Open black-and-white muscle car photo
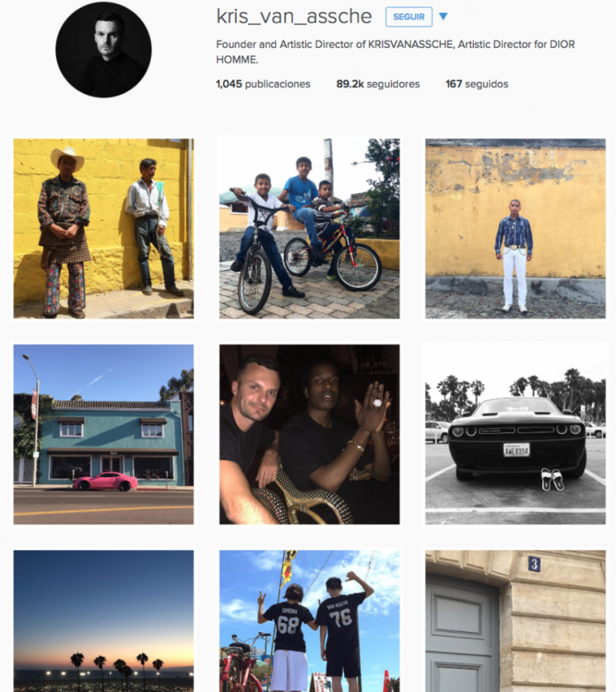Image resolution: width=616 pixels, height=692 pixels. 515,435
